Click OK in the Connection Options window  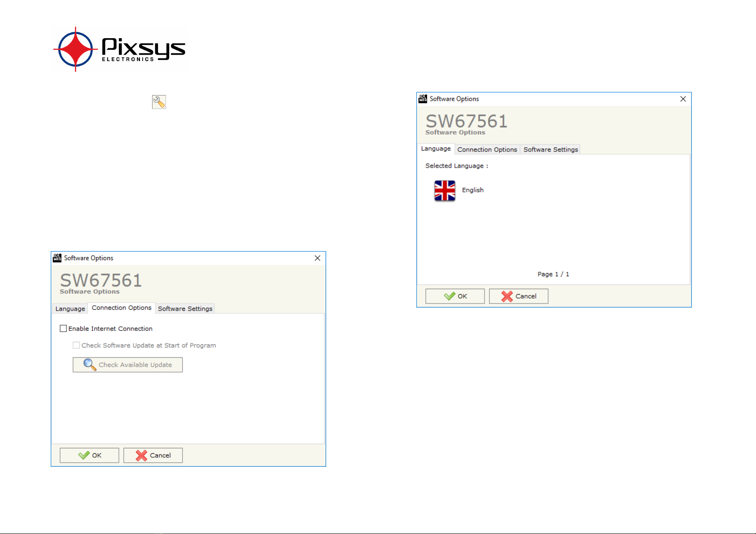[x=89, y=455]
